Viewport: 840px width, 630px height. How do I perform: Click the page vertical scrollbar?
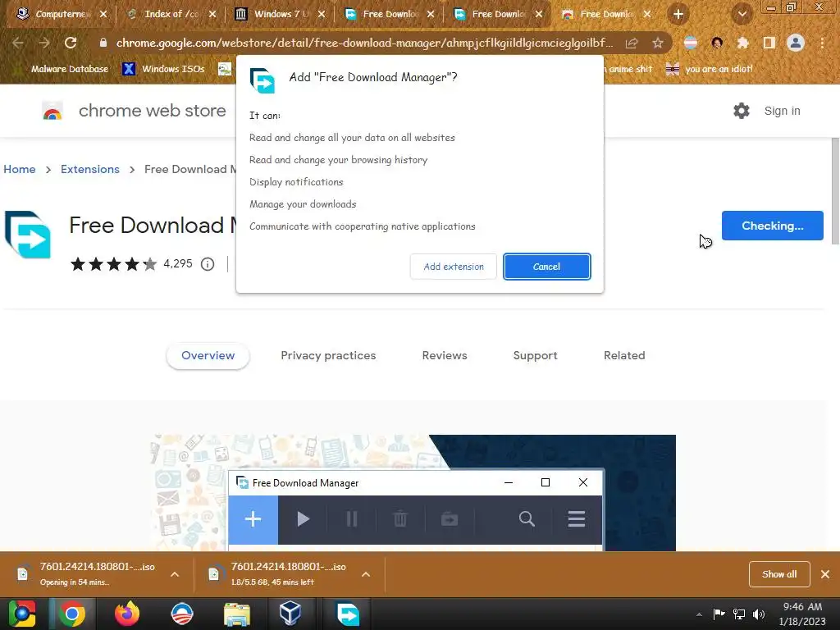click(835, 190)
